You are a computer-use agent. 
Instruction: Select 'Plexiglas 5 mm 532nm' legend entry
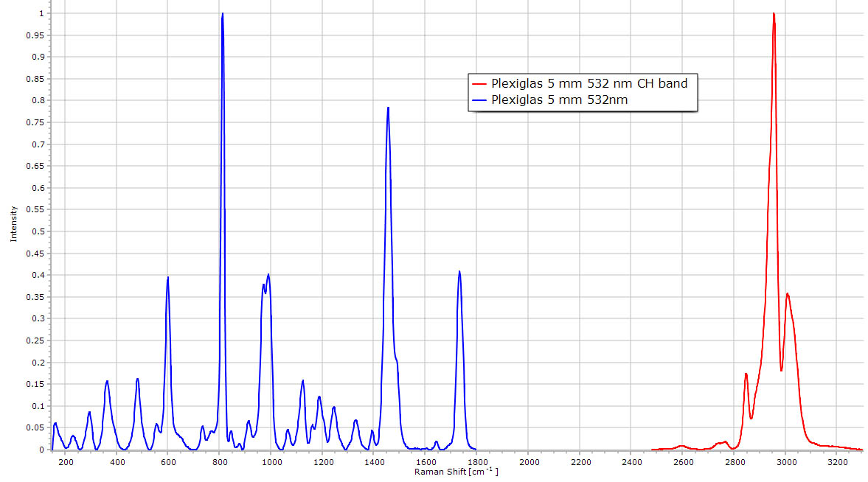click(x=559, y=99)
